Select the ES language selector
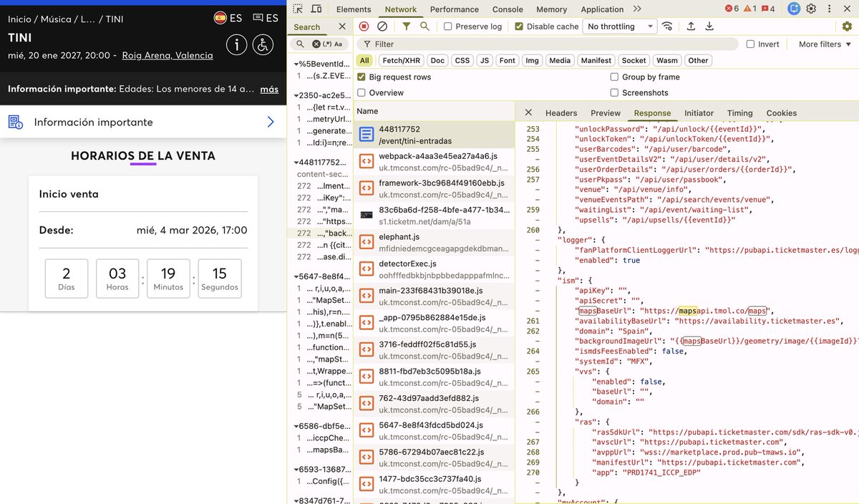Screen dimensions: 859x504 266,18
